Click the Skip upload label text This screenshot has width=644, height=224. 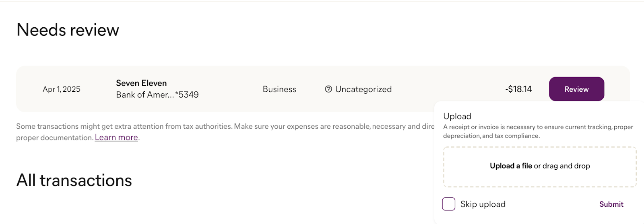pyautogui.click(x=483, y=204)
